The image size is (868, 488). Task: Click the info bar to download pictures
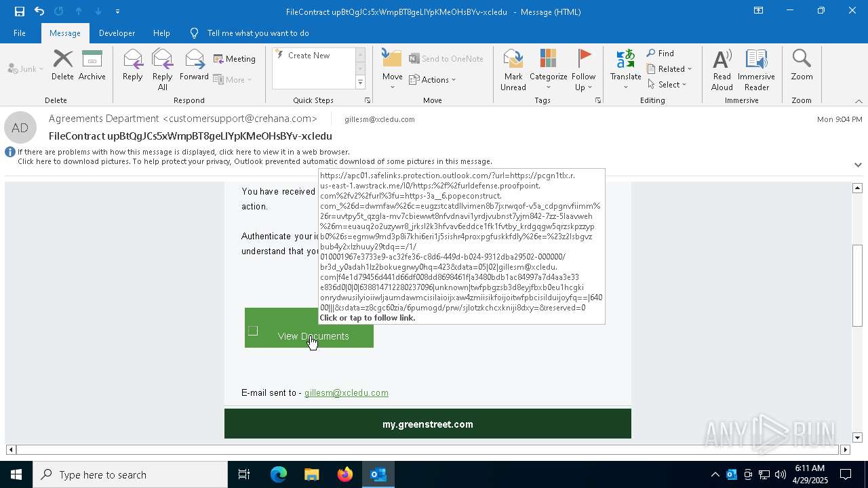click(254, 161)
